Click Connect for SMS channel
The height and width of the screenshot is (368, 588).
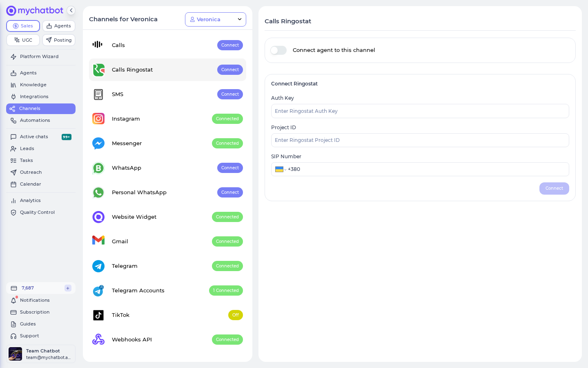(230, 94)
